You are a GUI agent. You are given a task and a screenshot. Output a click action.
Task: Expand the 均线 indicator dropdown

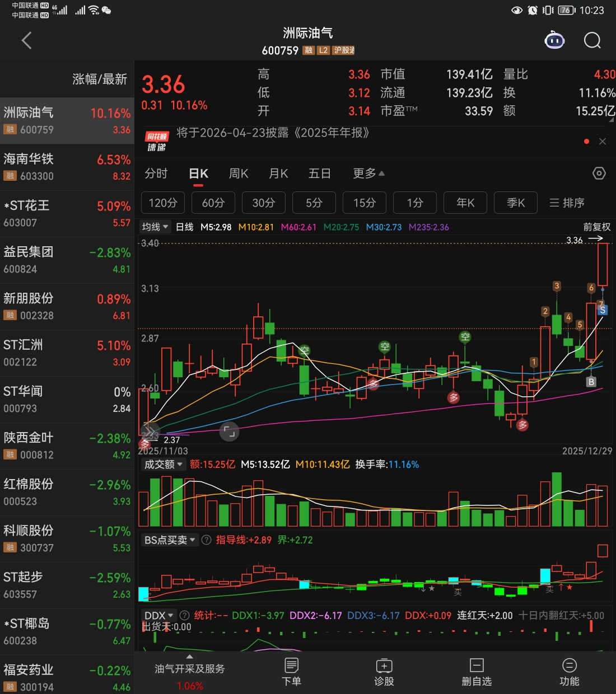(155, 227)
